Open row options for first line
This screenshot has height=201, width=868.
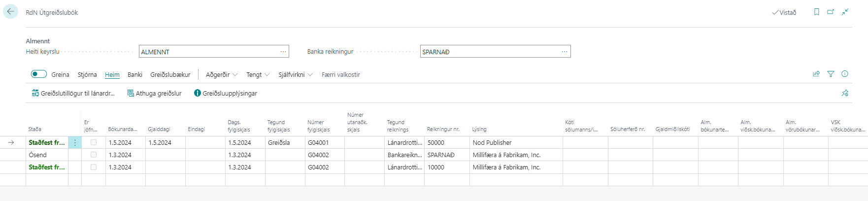(75, 143)
